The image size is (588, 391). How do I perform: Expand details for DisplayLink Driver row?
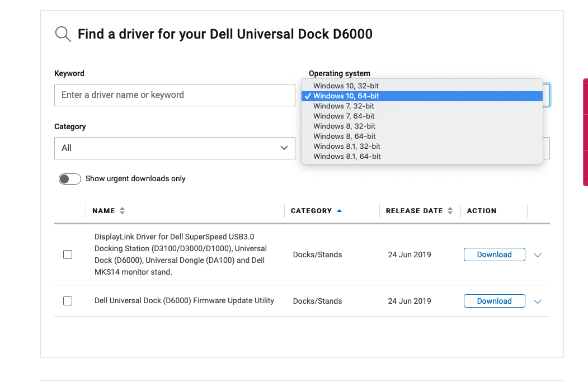click(538, 255)
